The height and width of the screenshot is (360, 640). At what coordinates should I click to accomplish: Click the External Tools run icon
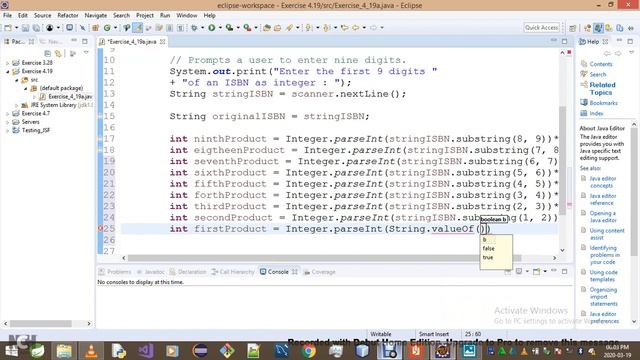pos(247,28)
